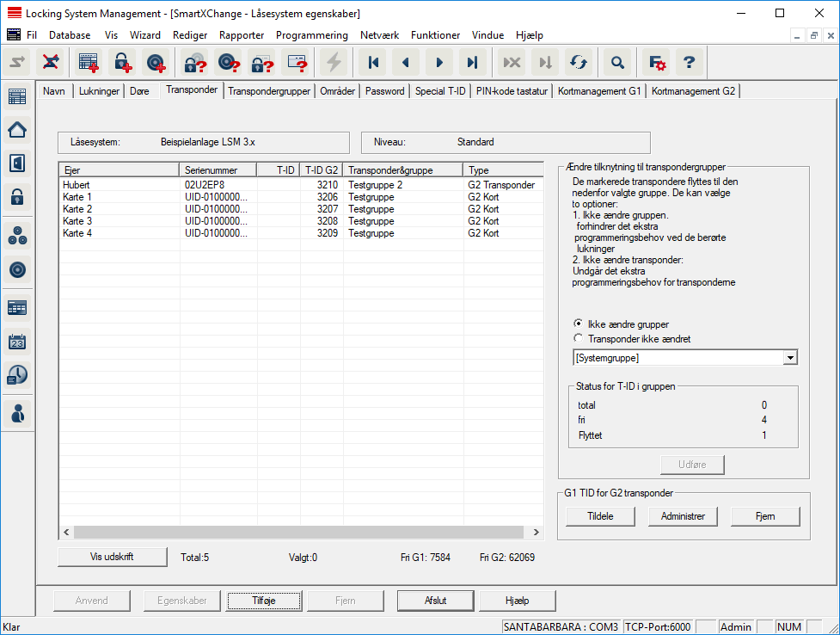Open the calendar icon in left sidebar

click(x=17, y=341)
